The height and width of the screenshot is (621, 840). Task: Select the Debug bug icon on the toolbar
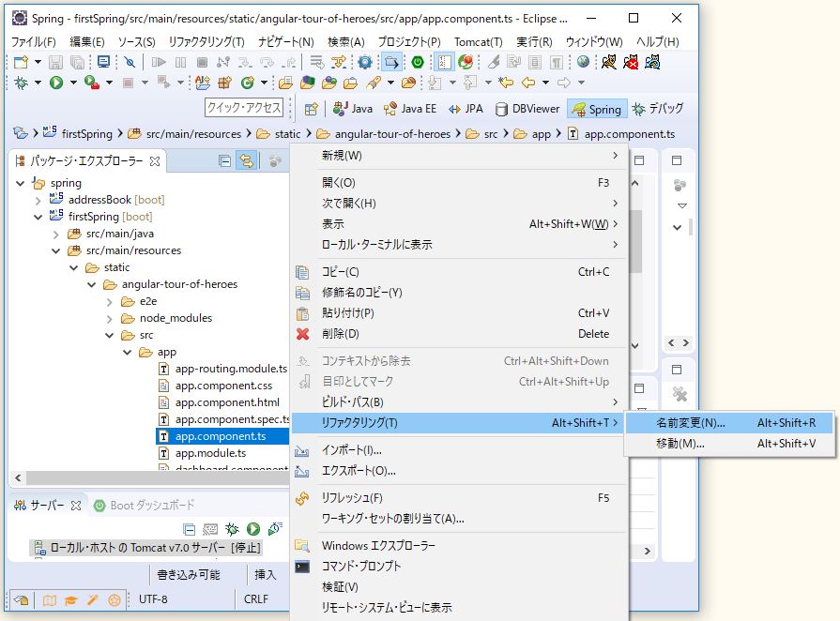21,83
